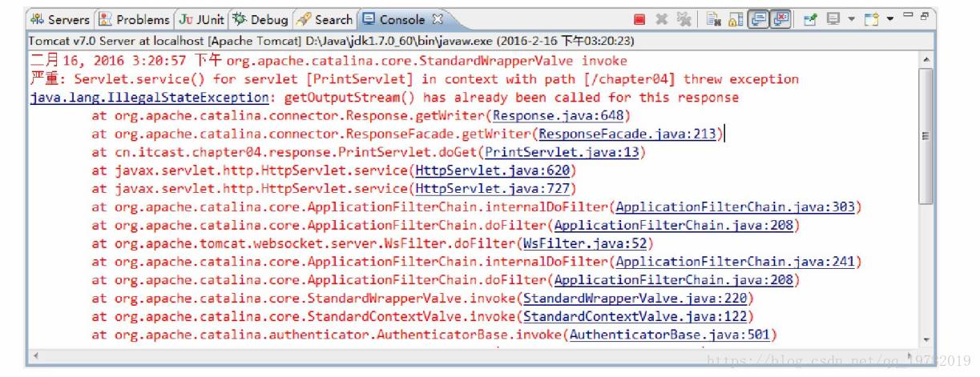Toggle show console when standard out changes

(758, 19)
